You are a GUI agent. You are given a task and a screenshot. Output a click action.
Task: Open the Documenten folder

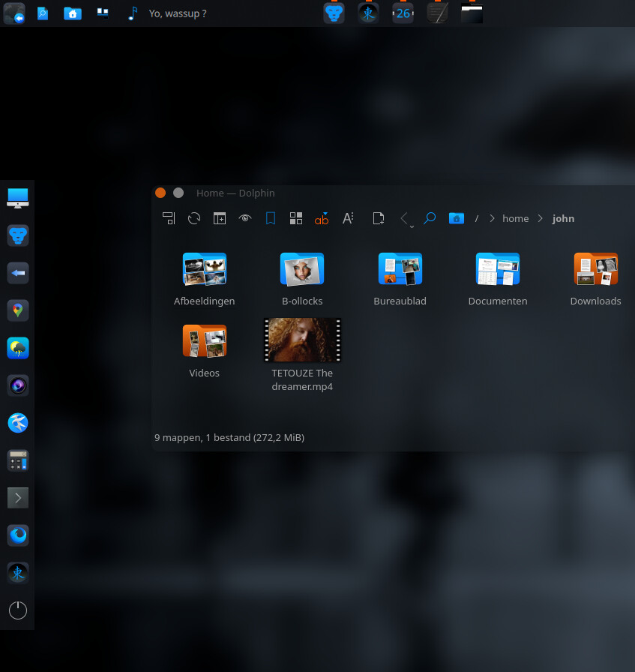pos(498,269)
